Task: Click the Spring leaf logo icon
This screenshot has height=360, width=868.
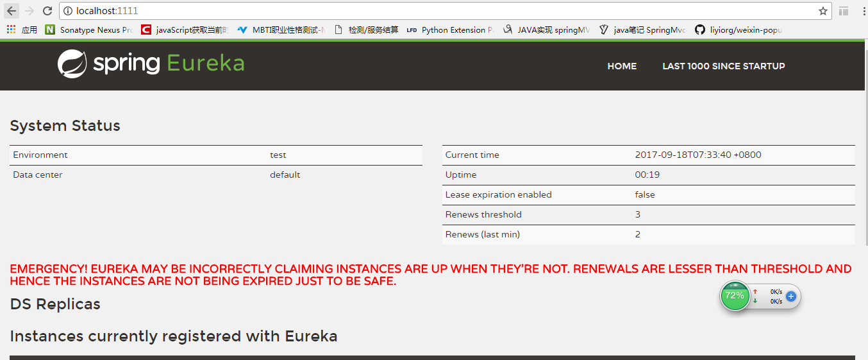Action: click(72, 64)
